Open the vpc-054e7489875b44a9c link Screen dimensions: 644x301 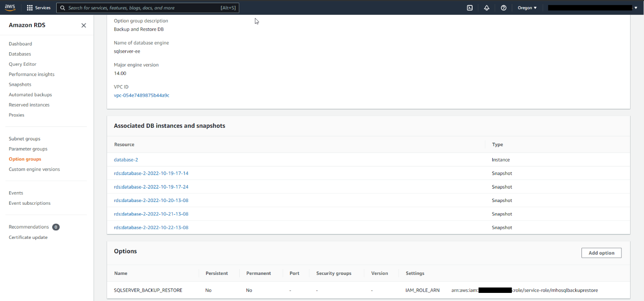[x=142, y=95]
